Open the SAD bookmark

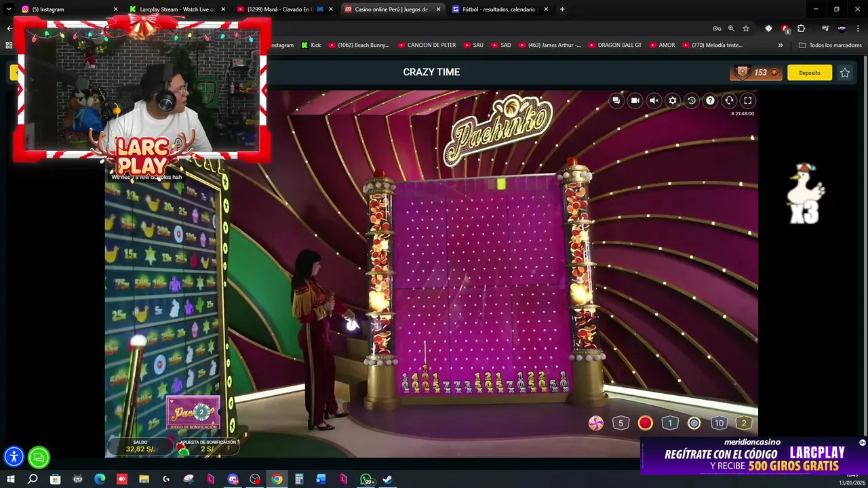[x=500, y=45]
